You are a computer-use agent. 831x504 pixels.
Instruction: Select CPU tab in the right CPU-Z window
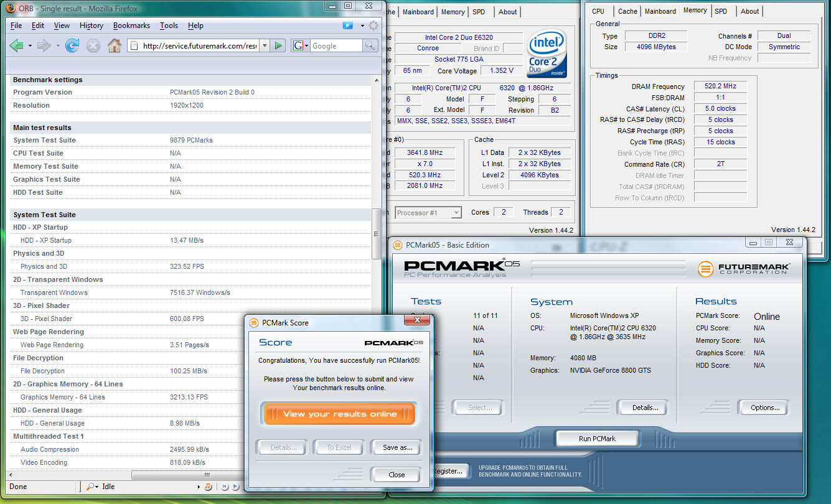coord(598,11)
